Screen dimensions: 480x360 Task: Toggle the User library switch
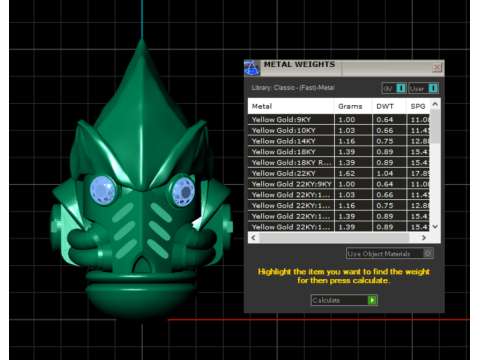tap(423, 88)
